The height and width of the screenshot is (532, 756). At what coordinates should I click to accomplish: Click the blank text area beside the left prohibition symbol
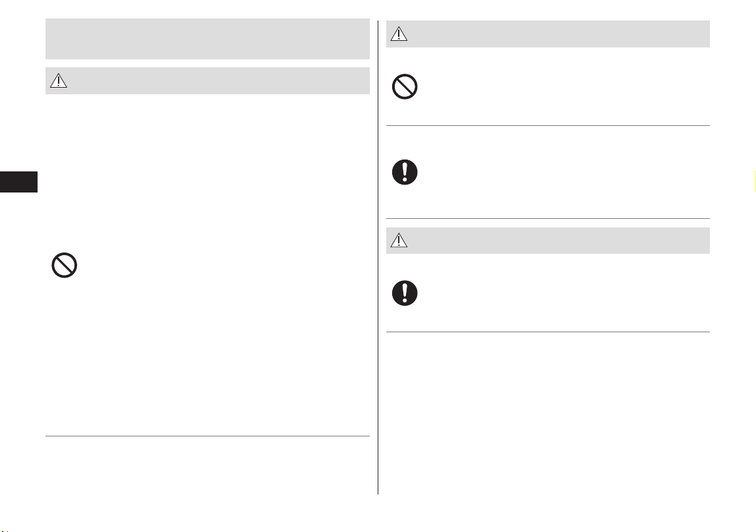(x=227, y=265)
